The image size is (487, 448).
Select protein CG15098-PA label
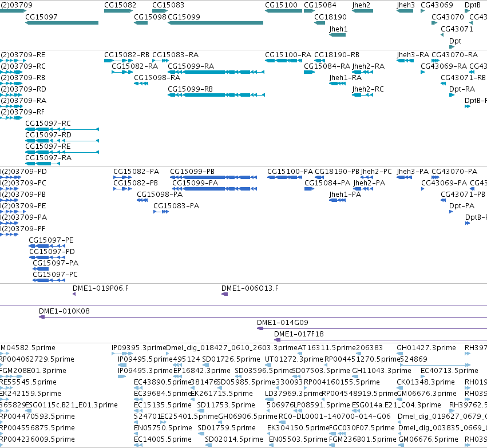pyautogui.click(x=160, y=195)
